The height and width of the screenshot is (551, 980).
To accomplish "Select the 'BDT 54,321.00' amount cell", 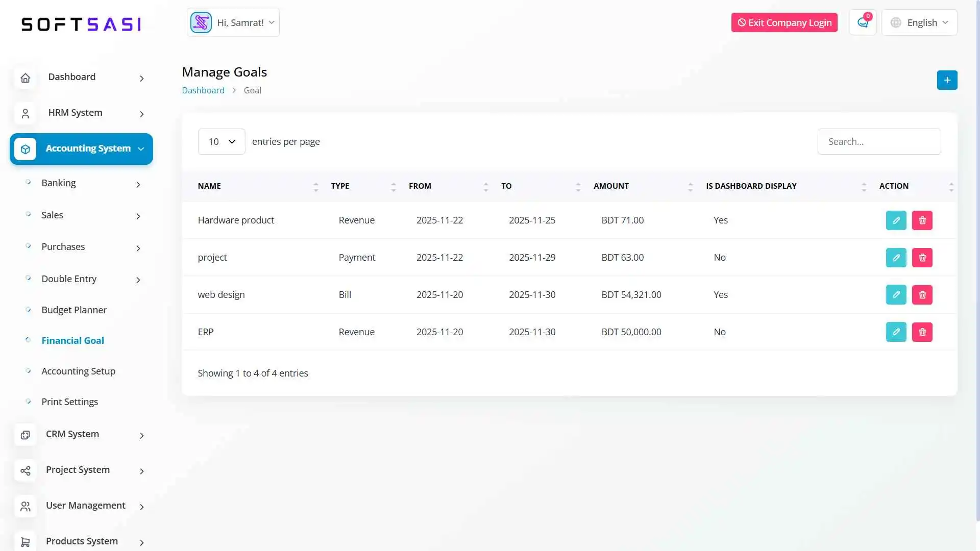I will (631, 295).
